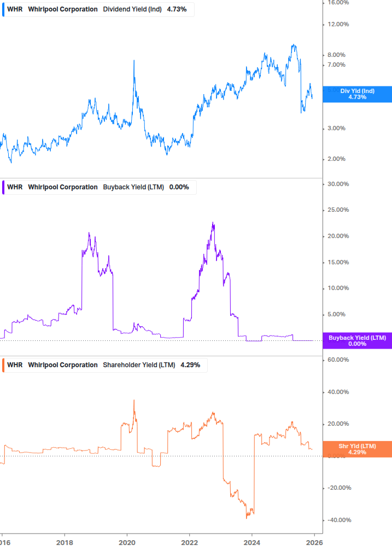The height and width of the screenshot is (550, 392).
Task: Click the 3.00% dividend yield axis label
Action: pyautogui.click(x=336, y=129)
